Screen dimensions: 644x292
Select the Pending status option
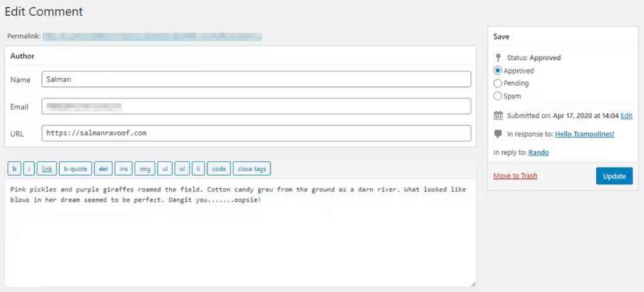(498, 83)
